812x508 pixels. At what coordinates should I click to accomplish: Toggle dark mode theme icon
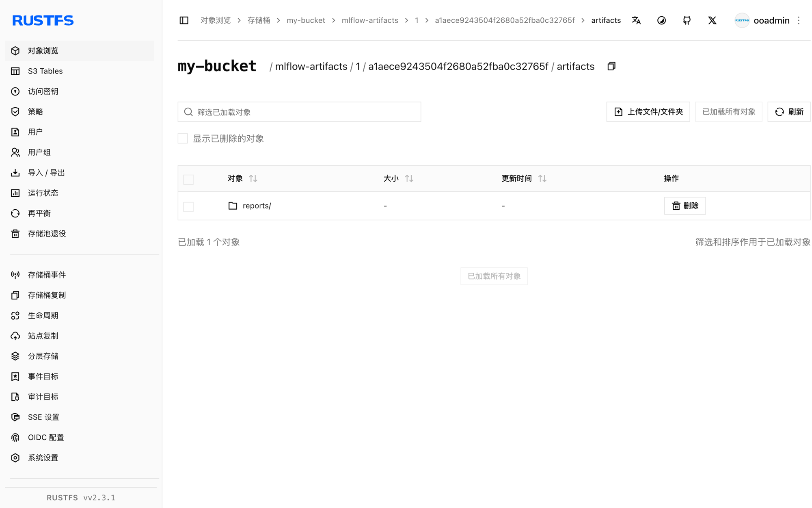(x=661, y=20)
